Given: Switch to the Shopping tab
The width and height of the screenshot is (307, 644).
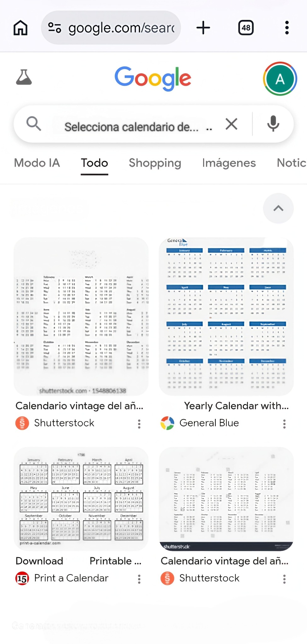Looking at the screenshot, I should tap(155, 163).
